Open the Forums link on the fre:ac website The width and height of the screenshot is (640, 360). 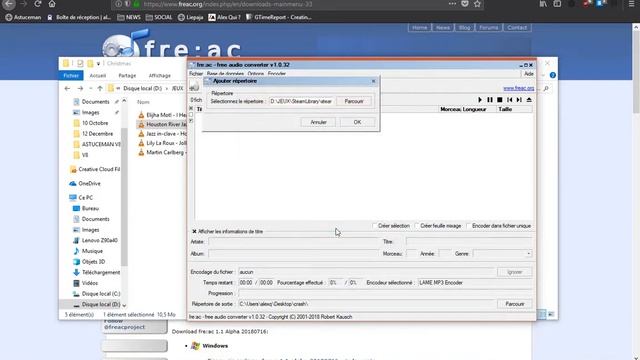tap(489, 28)
